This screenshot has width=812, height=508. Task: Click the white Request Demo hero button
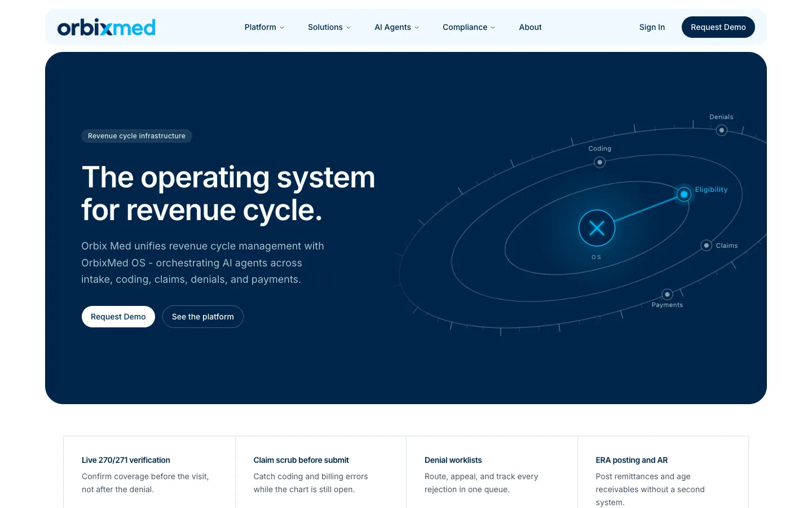pyautogui.click(x=118, y=317)
